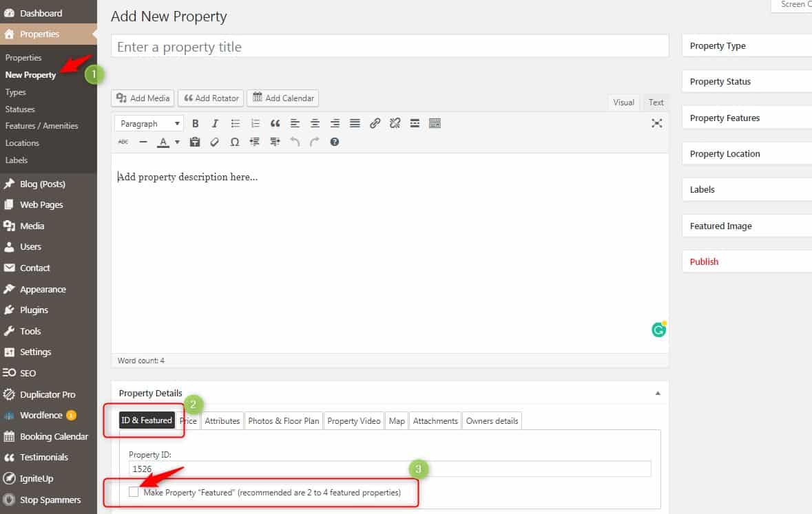Click the text color swatch icon
Viewport: 812px width, 514px height.
tap(163, 142)
